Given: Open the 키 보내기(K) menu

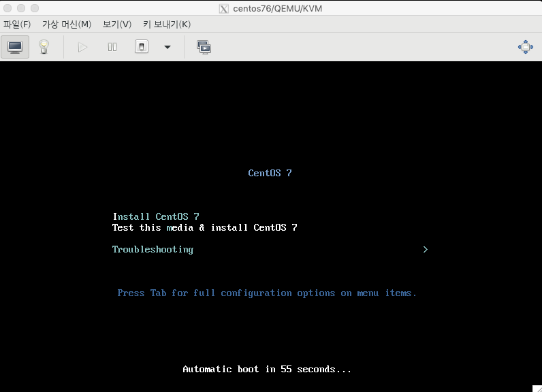Looking at the screenshot, I should point(167,24).
